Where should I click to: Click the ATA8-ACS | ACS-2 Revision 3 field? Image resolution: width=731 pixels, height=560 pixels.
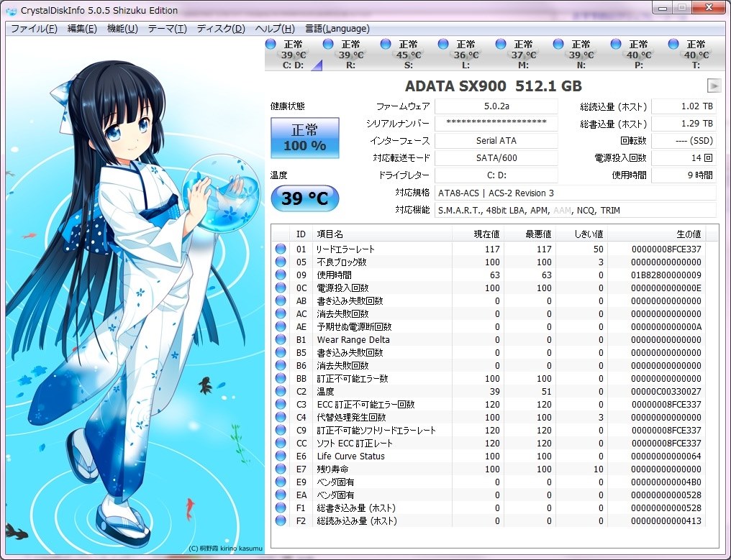[x=576, y=193]
